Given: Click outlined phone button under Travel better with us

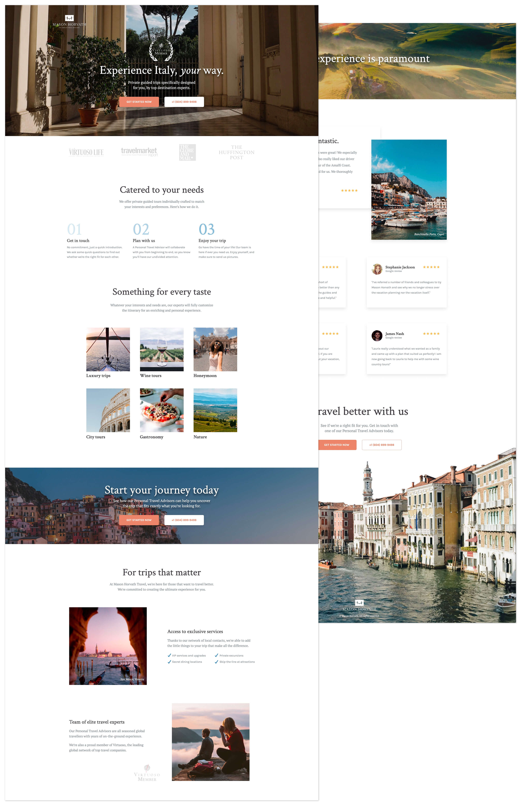Looking at the screenshot, I should click(x=382, y=445).
